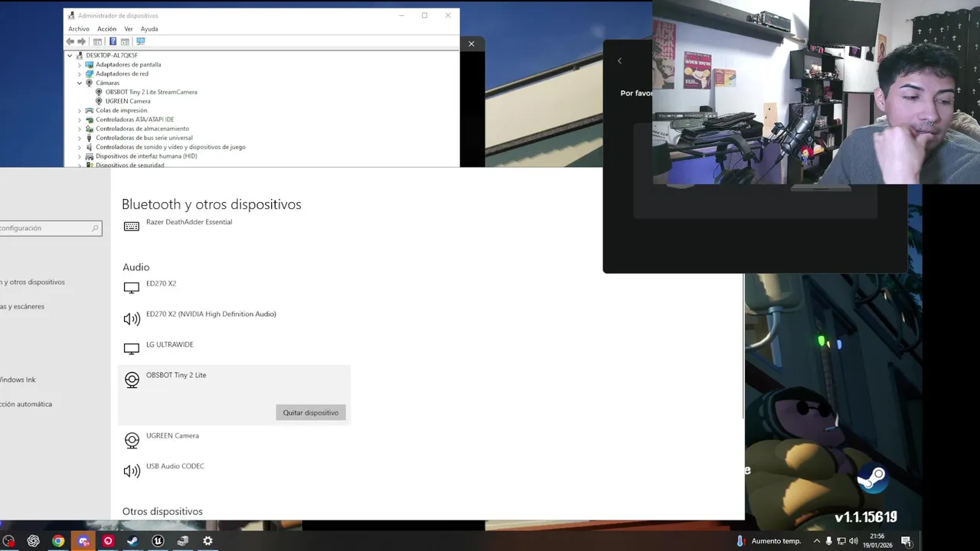
Task: Expand Colas de impresión category
Action: coord(79,110)
